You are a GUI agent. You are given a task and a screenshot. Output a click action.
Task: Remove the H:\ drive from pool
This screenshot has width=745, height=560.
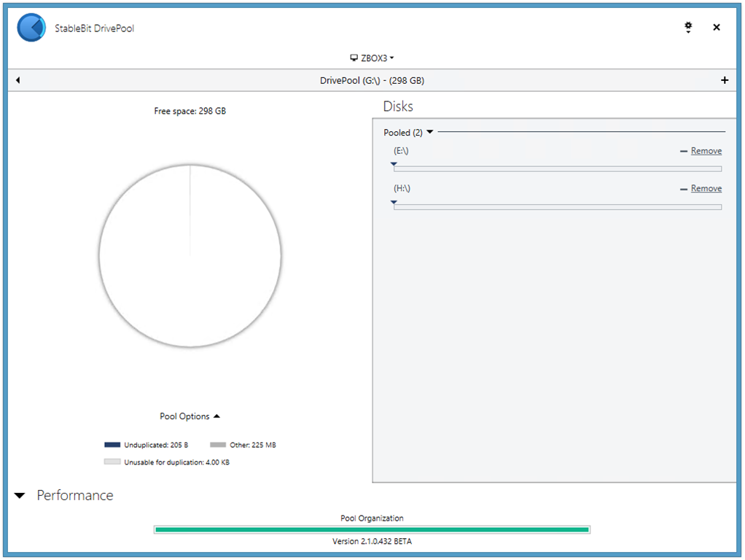tap(706, 188)
